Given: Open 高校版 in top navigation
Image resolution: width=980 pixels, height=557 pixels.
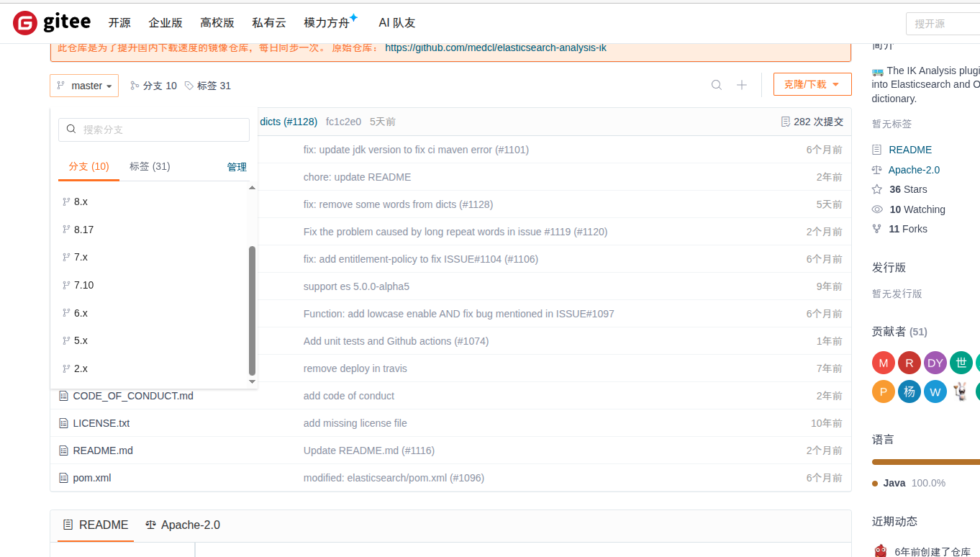Looking at the screenshot, I should [217, 23].
